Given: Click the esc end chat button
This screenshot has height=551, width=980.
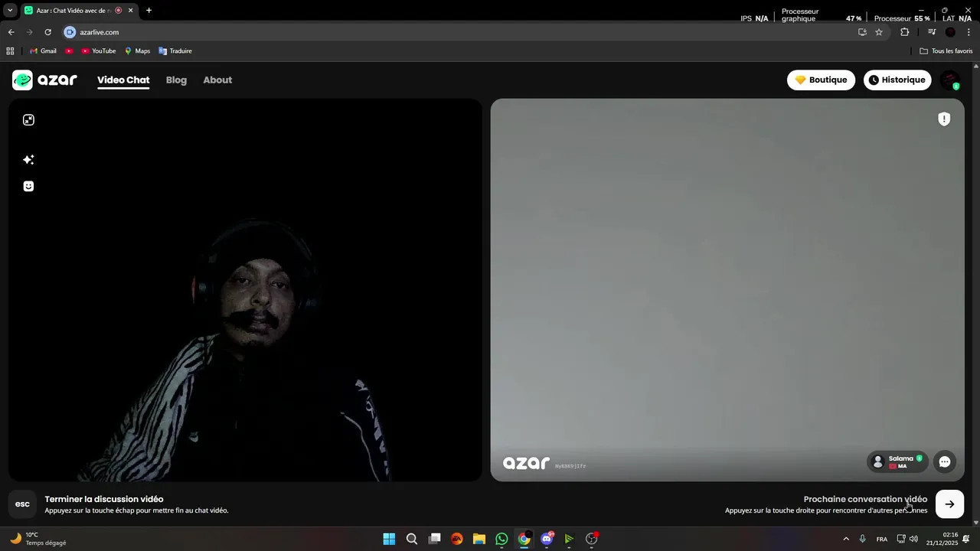Looking at the screenshot, I should tap(22, 504).
